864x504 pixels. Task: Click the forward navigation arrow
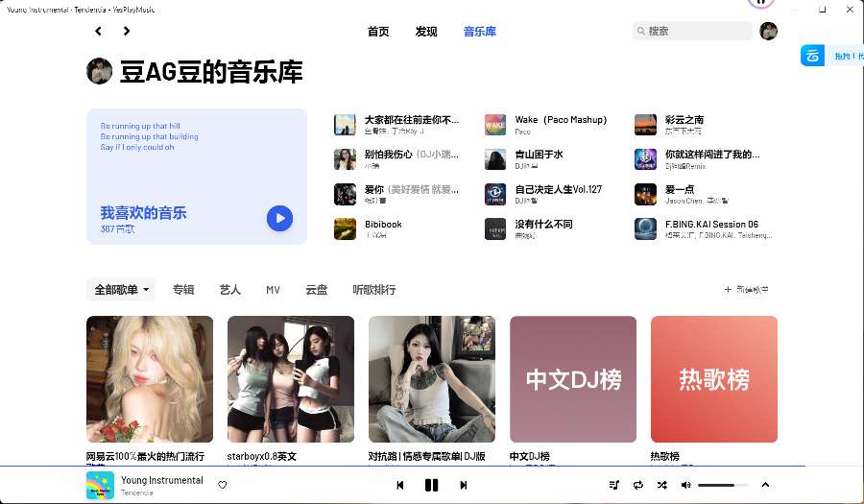(x=127, y=31)
